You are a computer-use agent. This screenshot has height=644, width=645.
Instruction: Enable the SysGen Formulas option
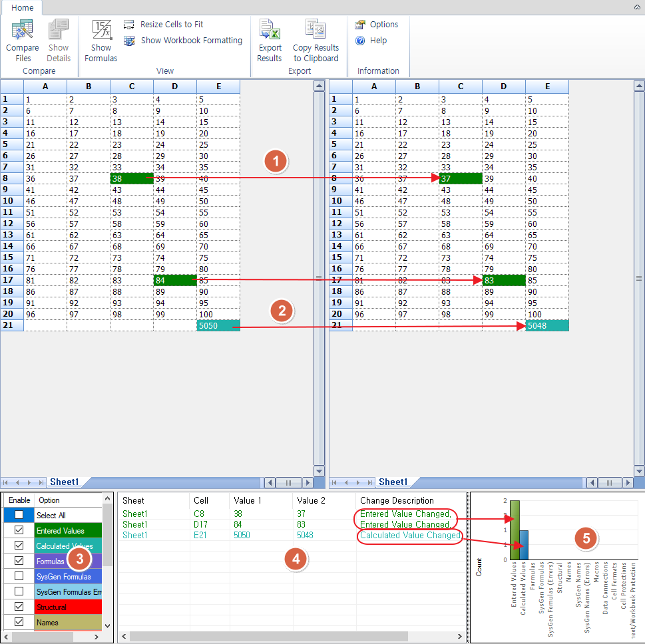[x=19, y=575]
